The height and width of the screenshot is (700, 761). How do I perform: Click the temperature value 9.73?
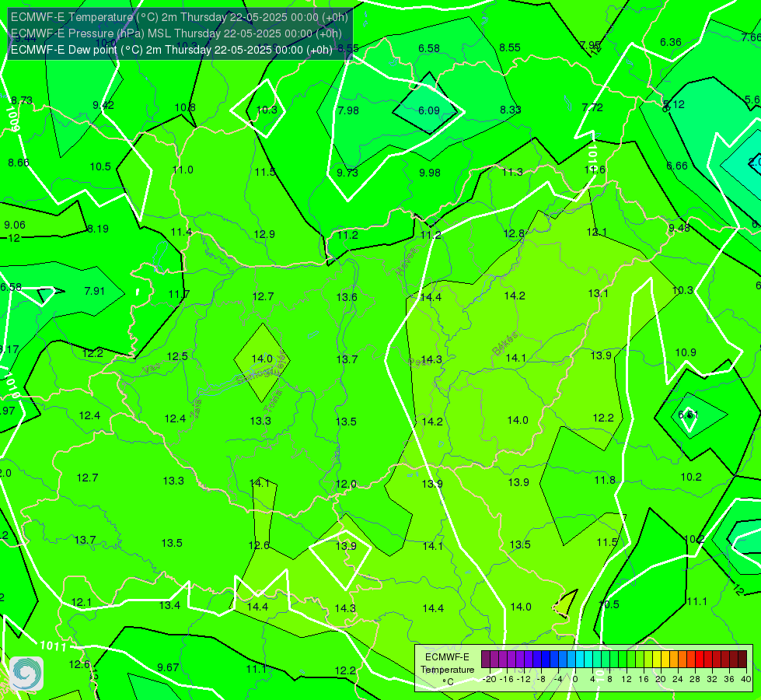pos(347,173)
